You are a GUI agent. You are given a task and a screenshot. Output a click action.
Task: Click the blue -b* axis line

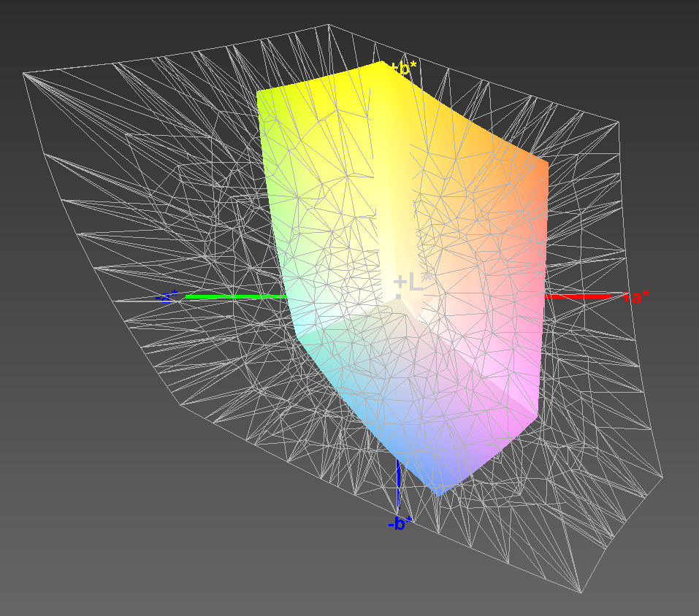399,484
